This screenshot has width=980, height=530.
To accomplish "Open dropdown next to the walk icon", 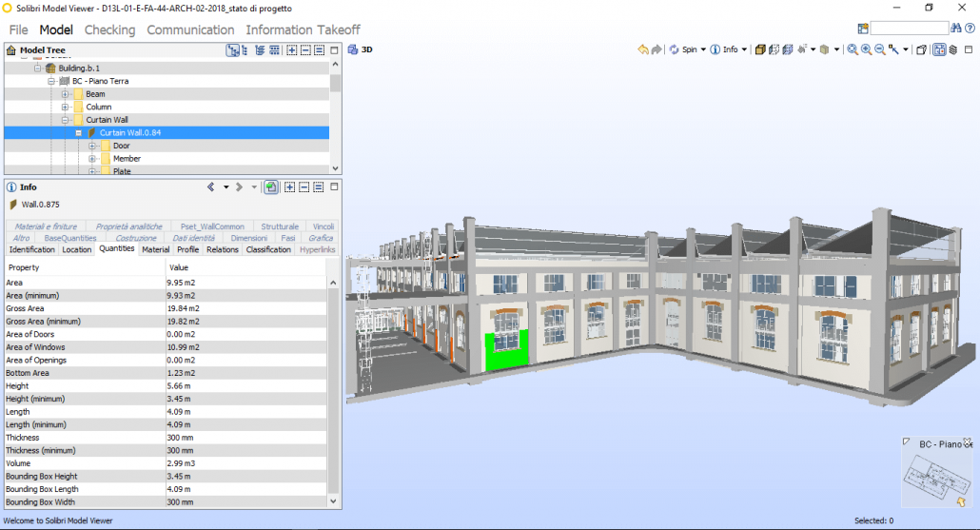I will [813, 49].
